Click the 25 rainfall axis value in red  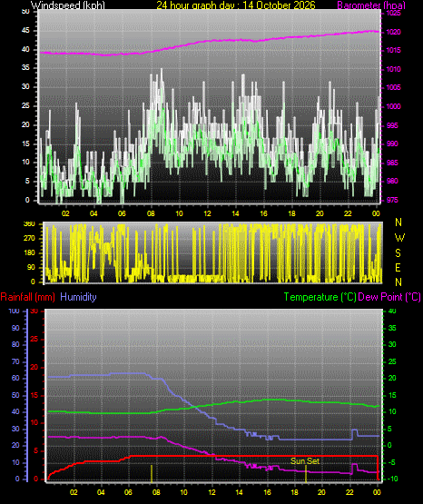click(34, 339)
